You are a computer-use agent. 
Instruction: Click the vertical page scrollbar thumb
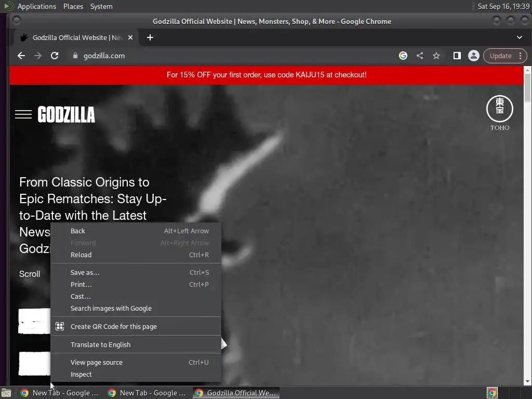[527, 87]
